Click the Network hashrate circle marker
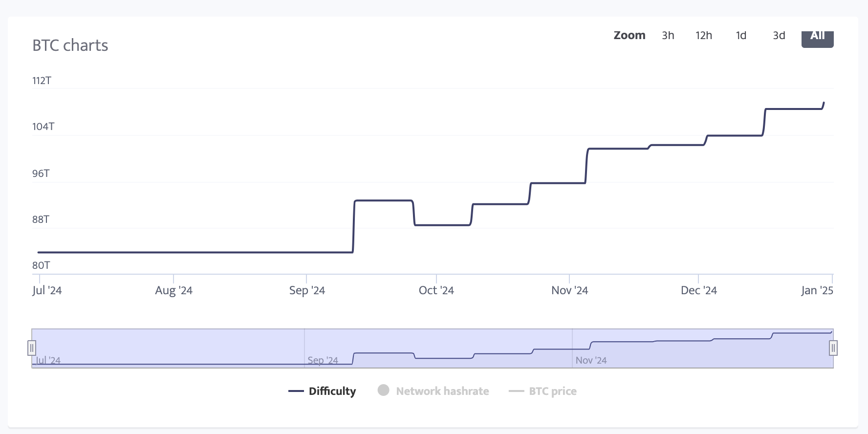The width and height of the screenshot is (868, 434). (x=384, y=390)
